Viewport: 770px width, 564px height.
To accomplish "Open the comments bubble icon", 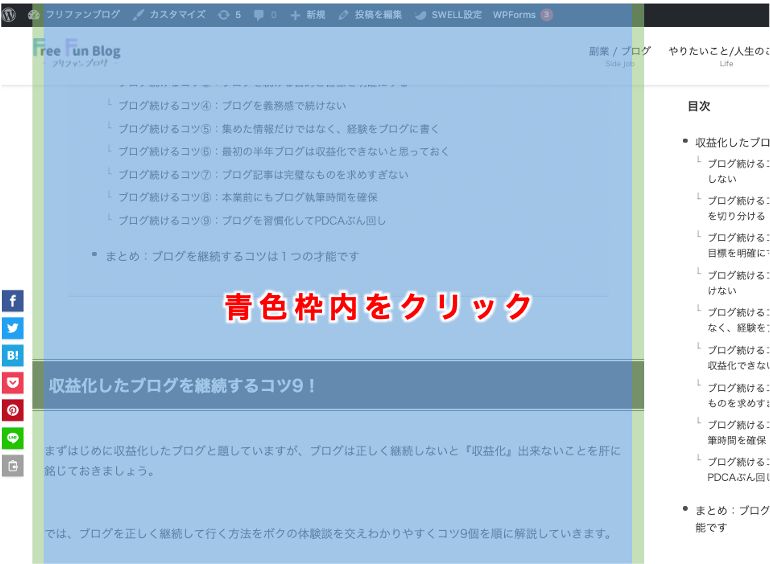I will (x=259, y=15).
